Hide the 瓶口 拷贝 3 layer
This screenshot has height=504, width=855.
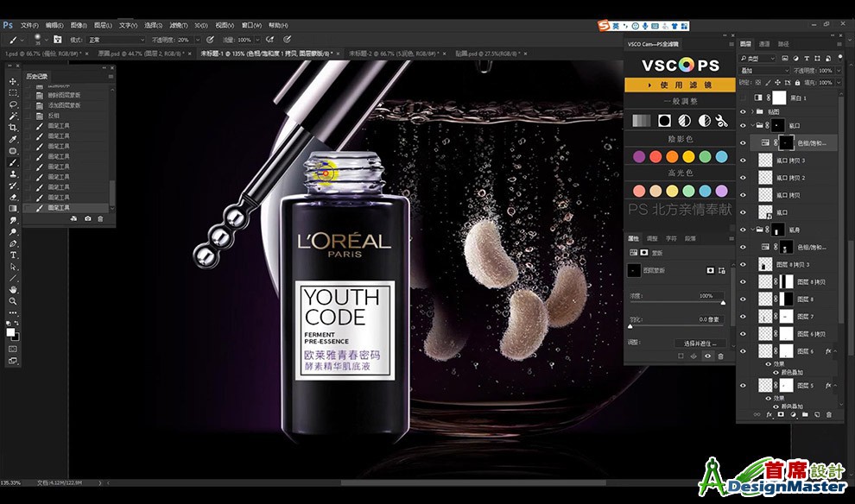[743, 161]
